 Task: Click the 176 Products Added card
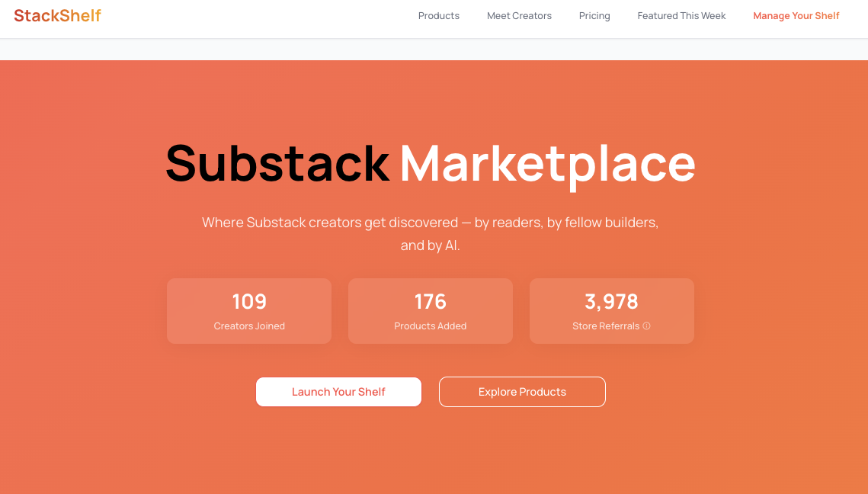coord(430,310)
